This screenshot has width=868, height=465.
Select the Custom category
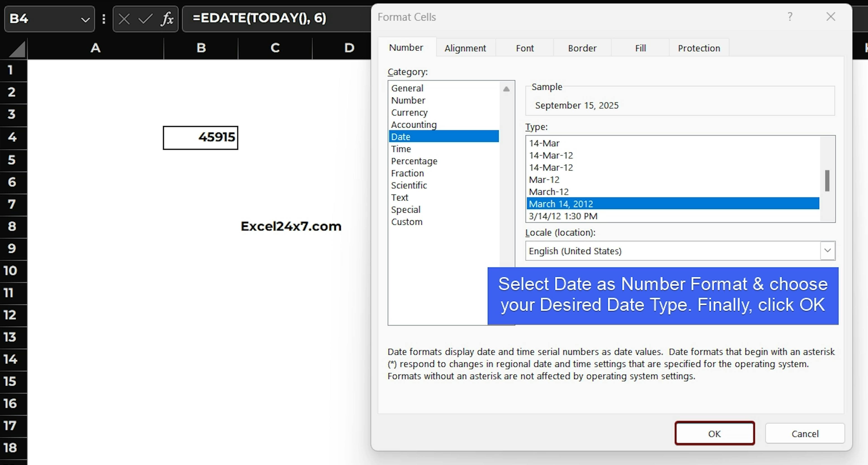(406, 222)
